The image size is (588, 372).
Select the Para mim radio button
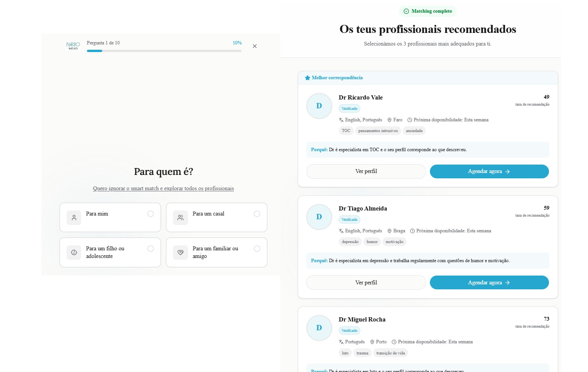tap(150, 214)
